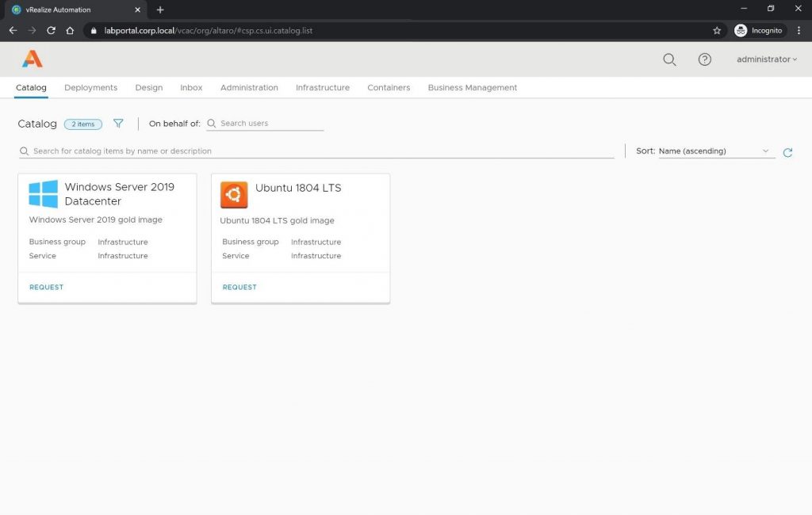Image resolution: width=812 pixels, height=515 pixels.
Task: Click the vRealize Automation orange A logo
Action: click(32, 59)
